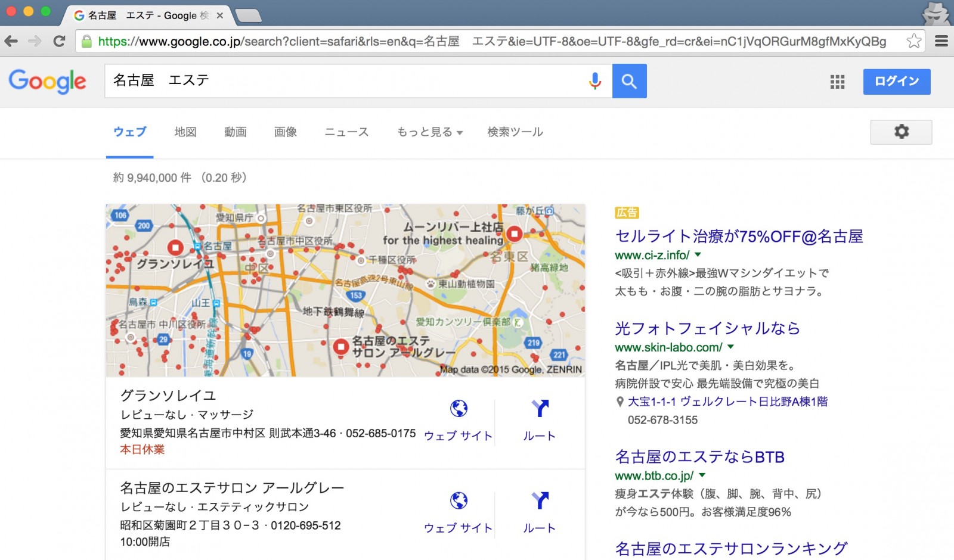Viewport: 954px width, 560px height.
Task: Select the ウェブ search tab
Action: pos(130,132)
